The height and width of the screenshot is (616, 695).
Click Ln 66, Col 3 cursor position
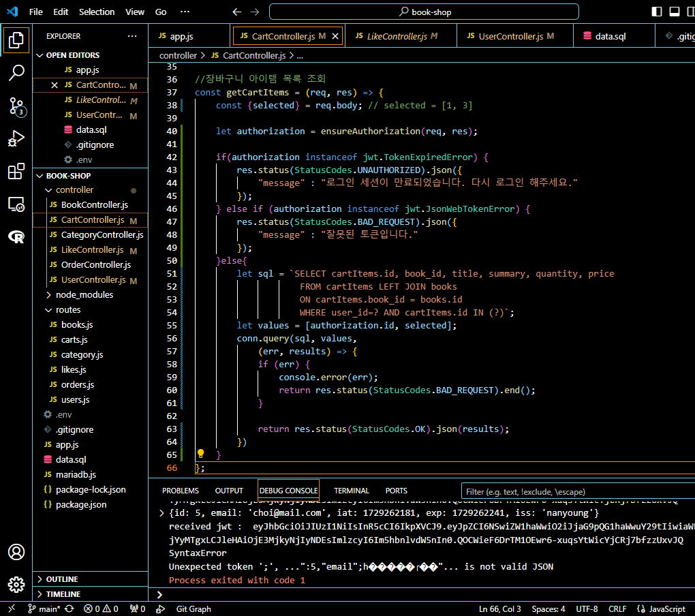pos(499,609)
